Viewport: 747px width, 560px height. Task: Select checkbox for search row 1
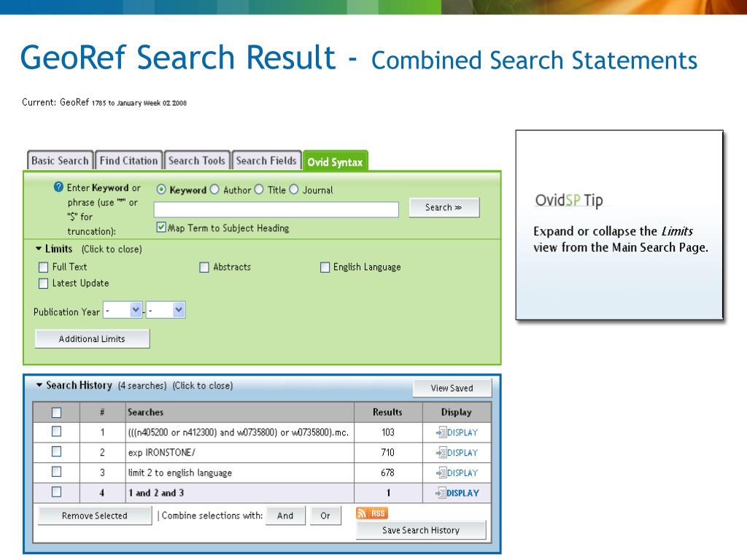click(x=56, y=432)
